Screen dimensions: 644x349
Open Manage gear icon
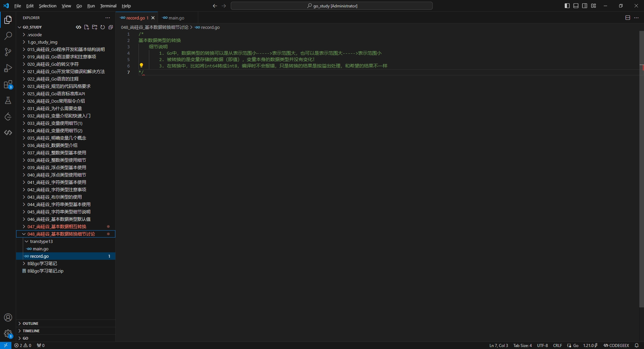coord(8,334)
